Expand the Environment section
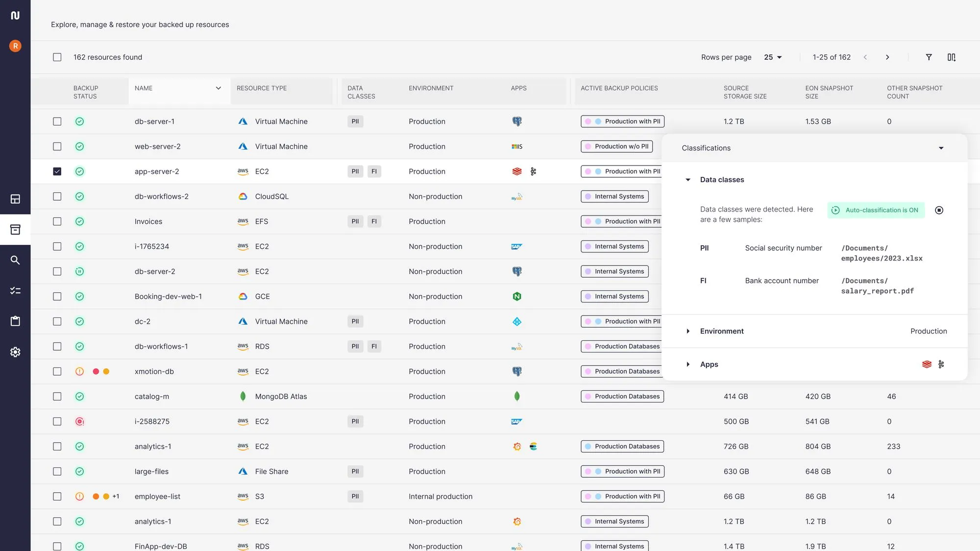The height and width of the screenshot is (551, 980). point(688,331)
